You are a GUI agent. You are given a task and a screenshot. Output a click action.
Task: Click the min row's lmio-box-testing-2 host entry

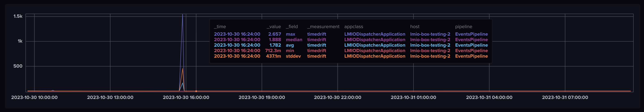click(430, 51)
